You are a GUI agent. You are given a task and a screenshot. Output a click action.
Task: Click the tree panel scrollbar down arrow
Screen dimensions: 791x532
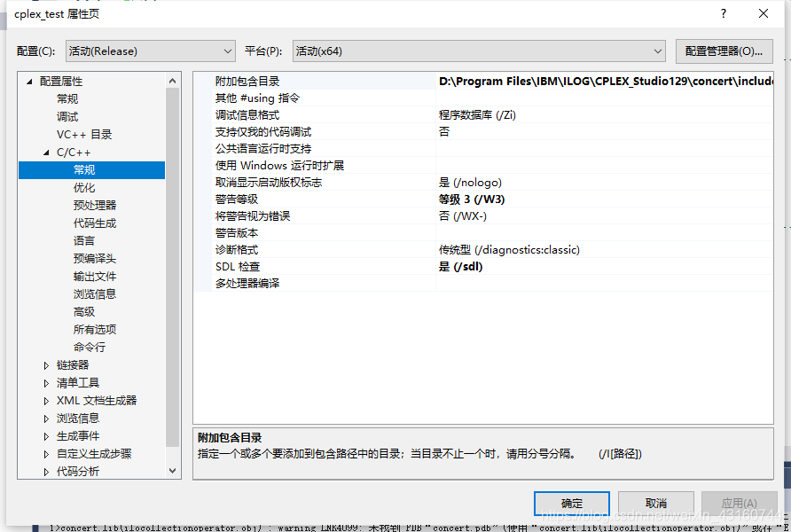pyautogui.click(x=173, y=469)
